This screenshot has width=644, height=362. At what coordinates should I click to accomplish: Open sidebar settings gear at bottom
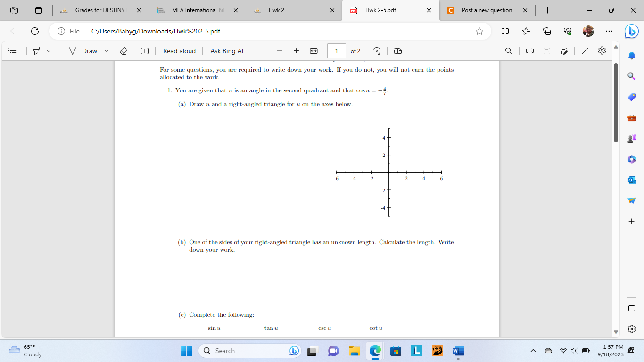(632, 329)
